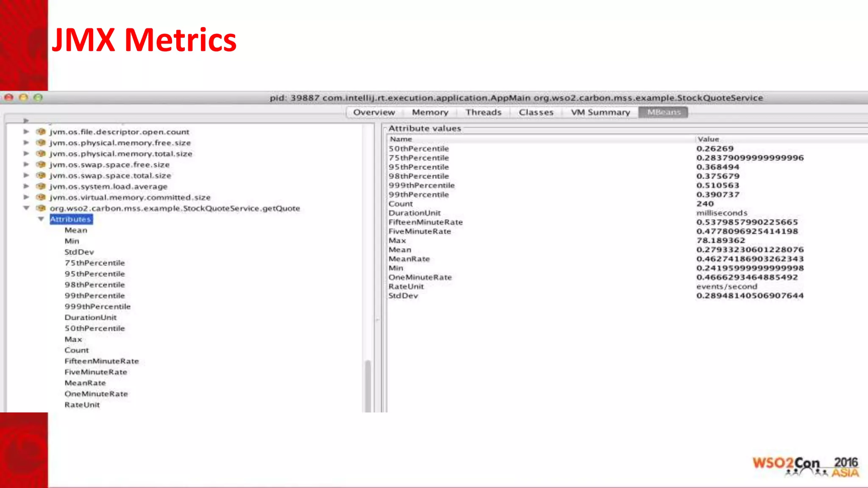Viewport: 868px width, 488px height.
Task: Click the jvm.os.physical.memory.total.size MBean icon
Action: point(41,153)
